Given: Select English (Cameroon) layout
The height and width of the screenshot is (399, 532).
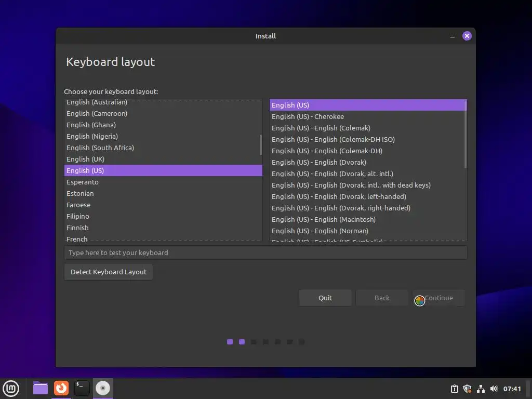Looking at the screenshot, I should pyautogui.click(x=163, y=114).
